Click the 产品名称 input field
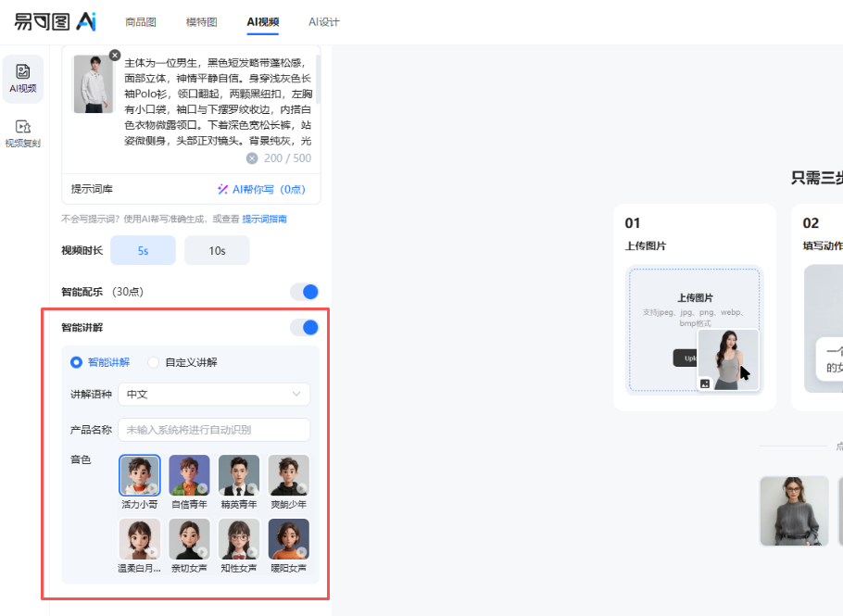 click(x=213, y=430)
